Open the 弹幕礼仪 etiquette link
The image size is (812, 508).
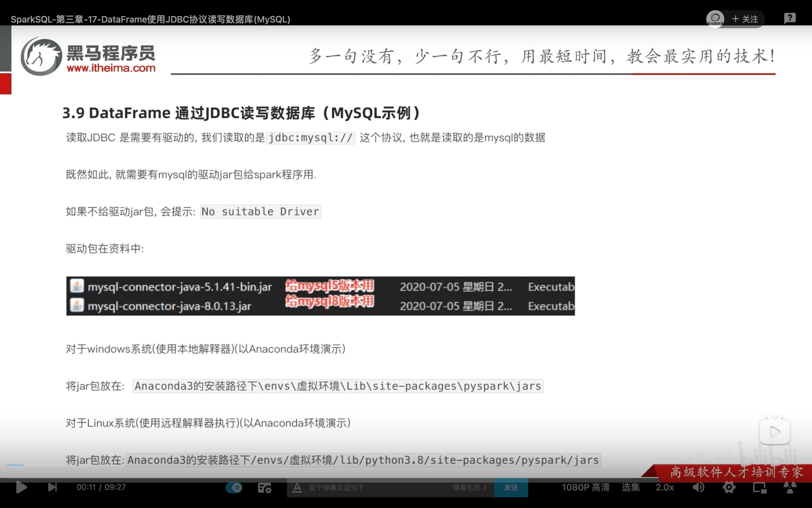tap(469, 487)
